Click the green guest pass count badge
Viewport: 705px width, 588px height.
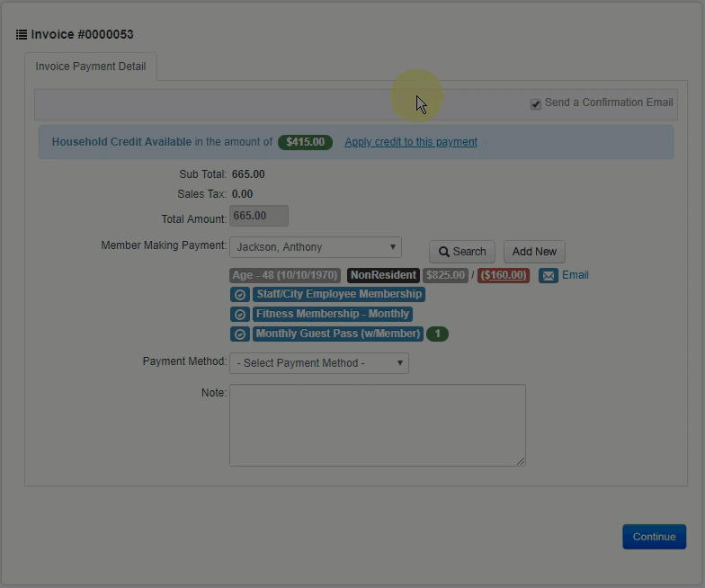click(x=437, y=334)
